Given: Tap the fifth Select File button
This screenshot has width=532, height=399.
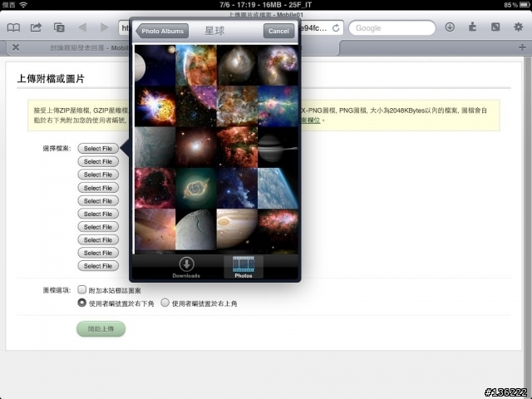Looking at the screenshot, I should point(98,201).
